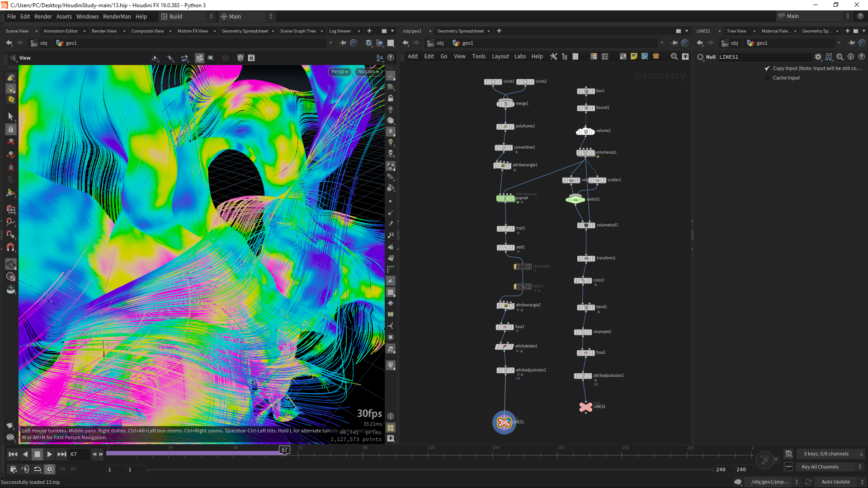Screen dimensions: 868x488
Task: Click the geo1 path button in network editor
Action: [x=463, y=43]
